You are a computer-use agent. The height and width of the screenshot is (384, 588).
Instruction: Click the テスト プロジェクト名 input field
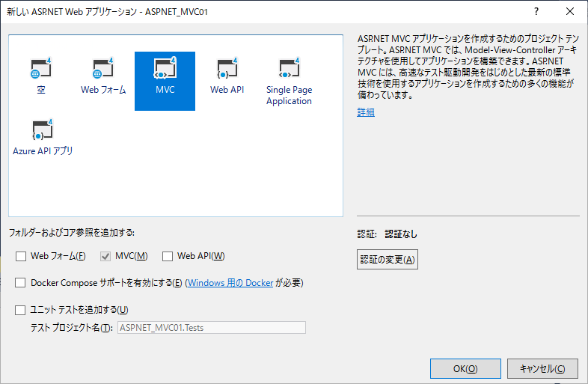tap(212, 328)
